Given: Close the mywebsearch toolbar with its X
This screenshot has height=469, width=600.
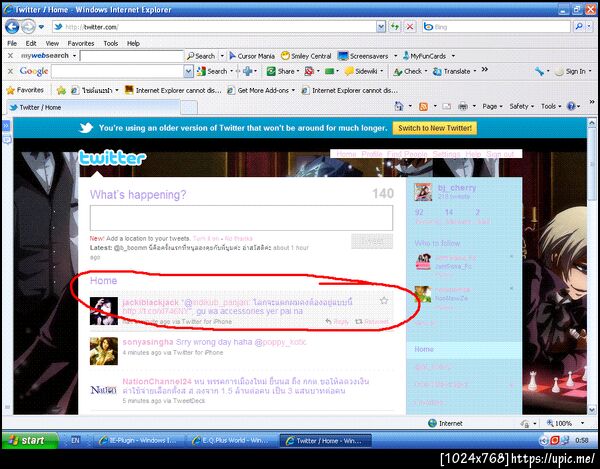Looking at the screenshot, I should 10,56.
